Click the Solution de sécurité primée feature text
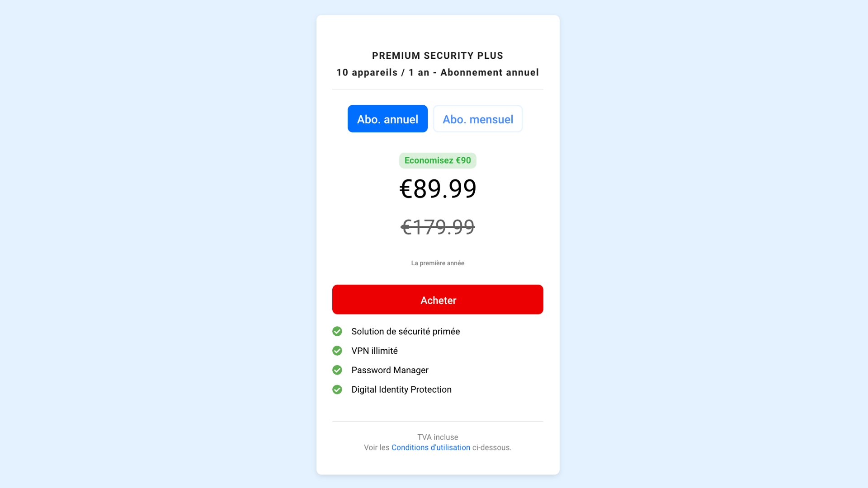This screenshot has height=488, width=868. [x=406, y=332]
